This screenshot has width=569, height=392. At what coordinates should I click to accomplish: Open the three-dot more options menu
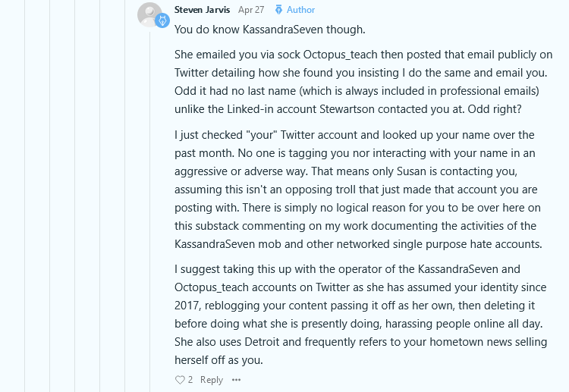click(236, 380)
